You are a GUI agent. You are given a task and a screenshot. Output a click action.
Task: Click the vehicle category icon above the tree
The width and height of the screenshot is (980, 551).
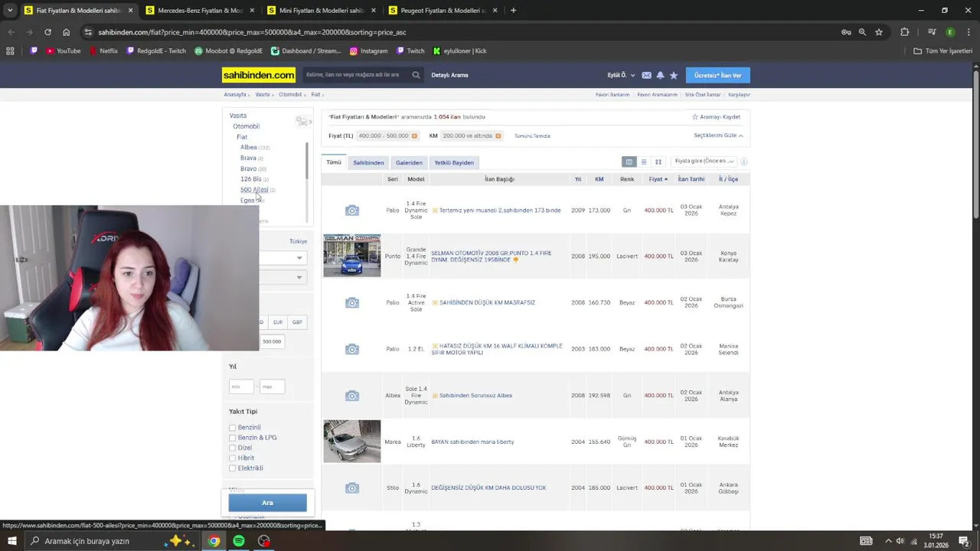click(302, 122)
